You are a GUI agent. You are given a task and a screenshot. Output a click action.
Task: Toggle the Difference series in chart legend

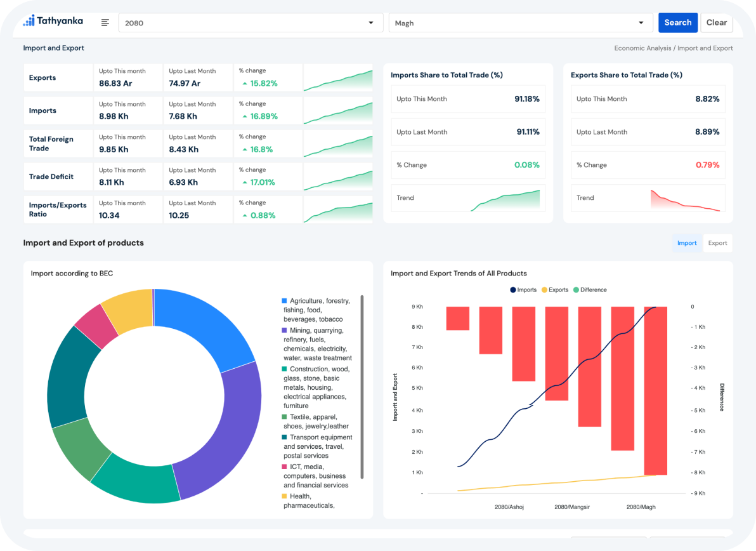click(x=589, y=290)
